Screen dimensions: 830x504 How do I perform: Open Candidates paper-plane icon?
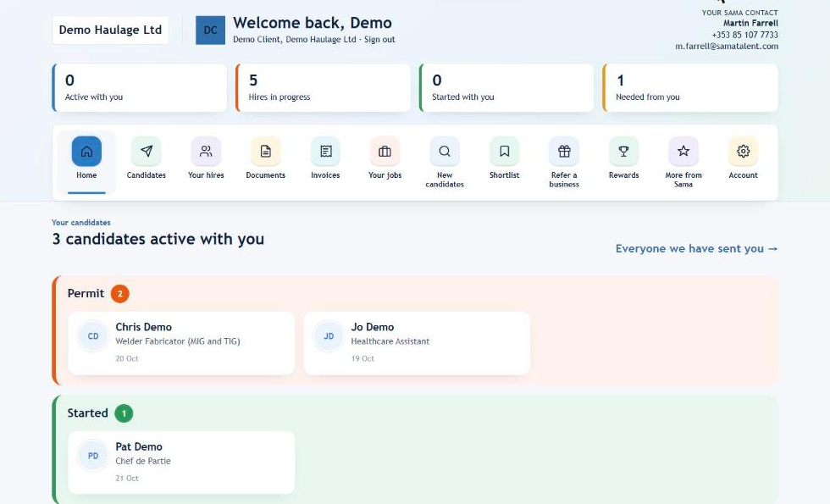point(146,152)
